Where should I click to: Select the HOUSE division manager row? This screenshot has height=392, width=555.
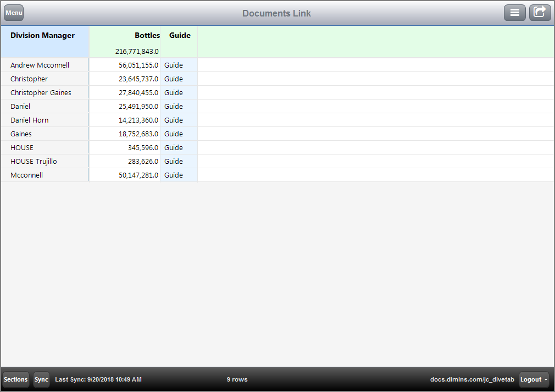tap(22, 147)
